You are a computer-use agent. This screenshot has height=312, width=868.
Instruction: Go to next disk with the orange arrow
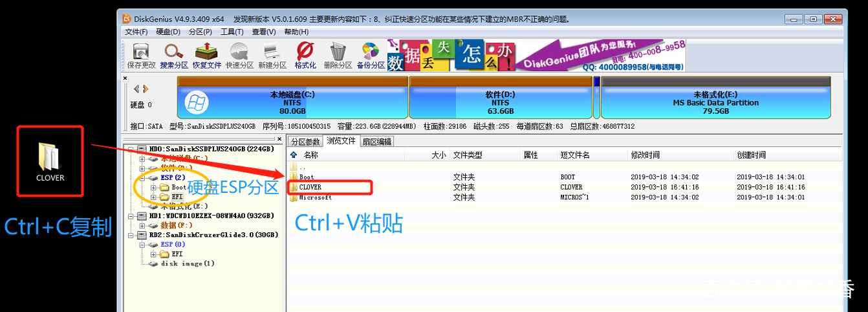click(x=146, y=89)
